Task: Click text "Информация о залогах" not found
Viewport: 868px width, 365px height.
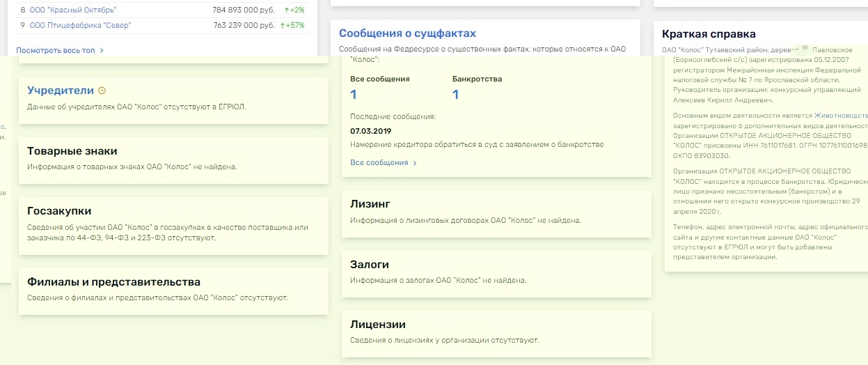Action: [x=439, y=281]
